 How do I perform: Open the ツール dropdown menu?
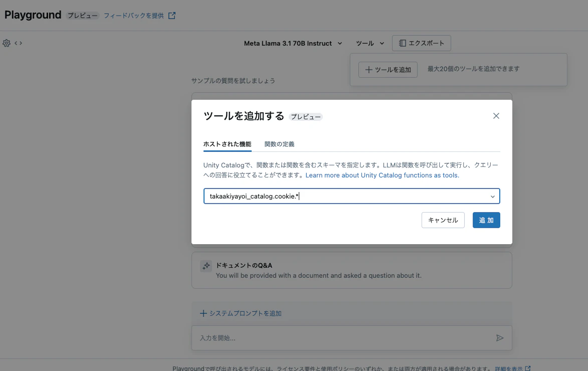point(369,43)
